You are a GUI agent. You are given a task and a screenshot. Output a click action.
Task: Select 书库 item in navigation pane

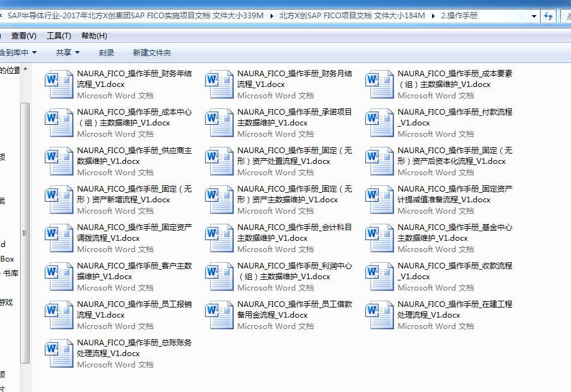[11, 274]
